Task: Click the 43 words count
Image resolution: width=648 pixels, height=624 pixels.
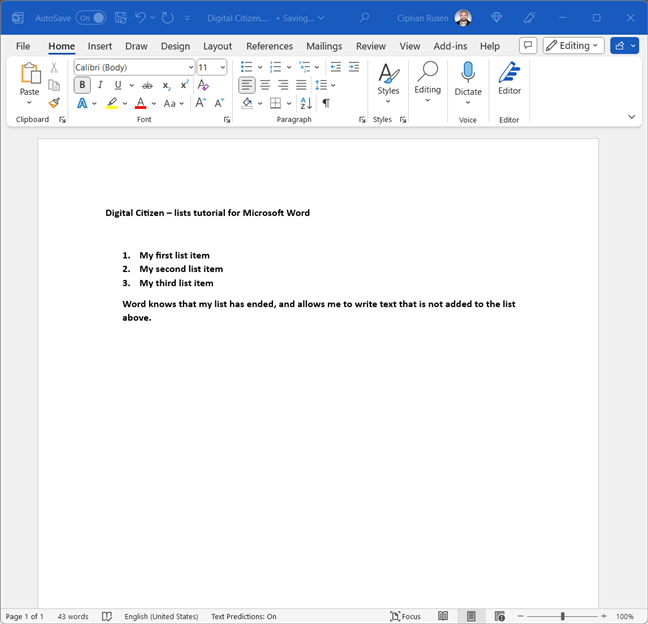Action: click(73, 616)
